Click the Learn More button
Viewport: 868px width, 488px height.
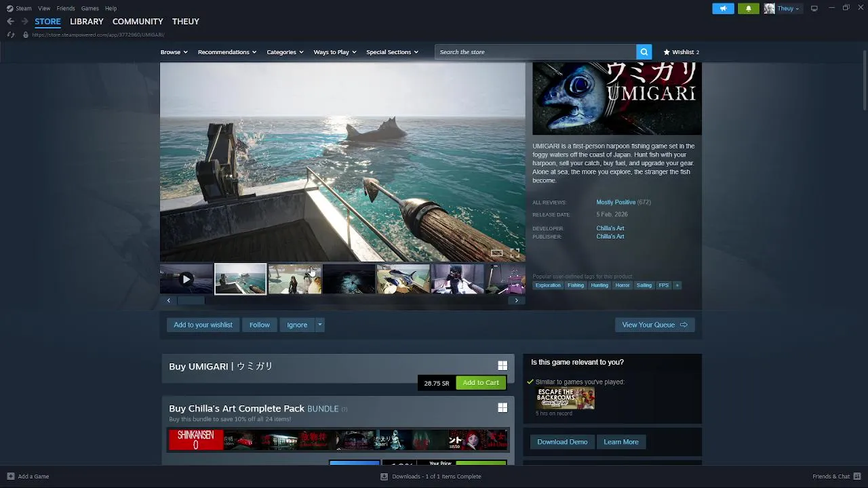[621, 442]
